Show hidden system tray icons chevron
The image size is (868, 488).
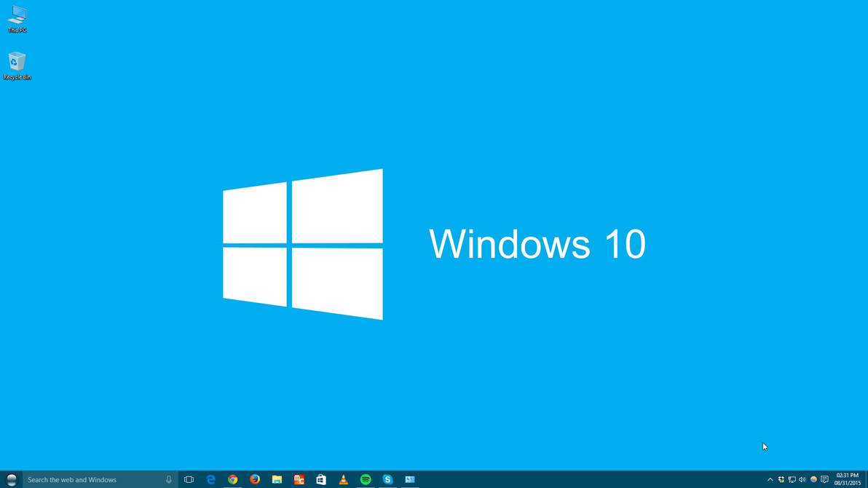tap(770, 480)
